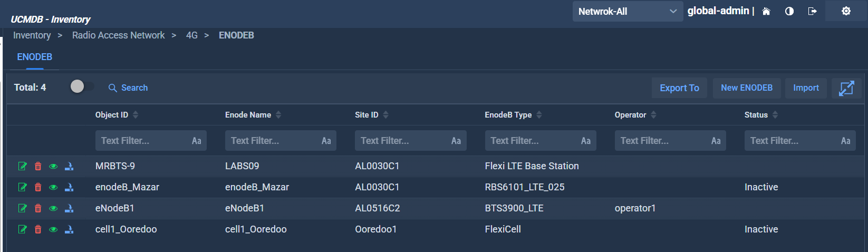Toggle dark/light contrast theme icon
This screenshot has height=252, width=868.
[789, 11]
